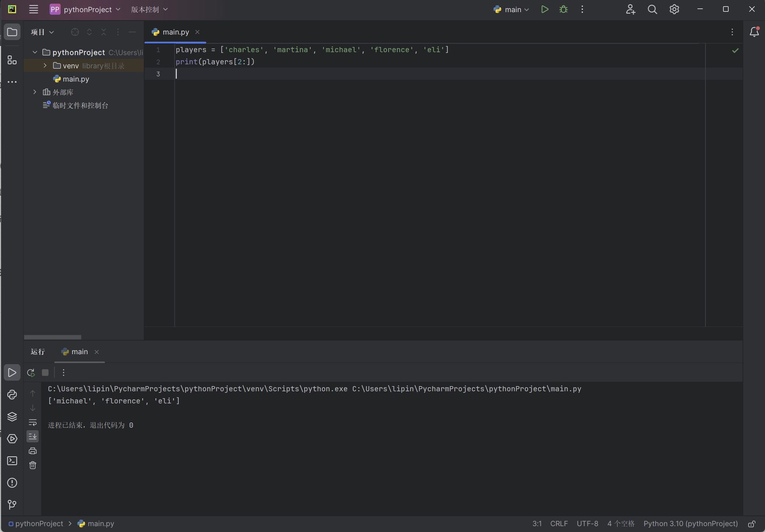Open pythonProject project dropdown
This screenshot has height=532, width=765.
pos(85,10)
